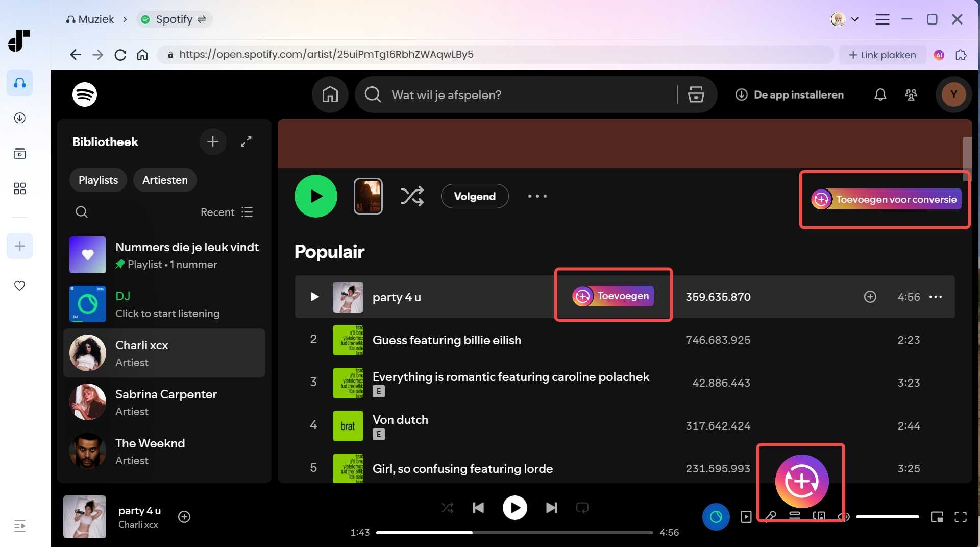
Task: Connect to a device via the device icon
Action: pyautogui.click(x=819, y=517)
